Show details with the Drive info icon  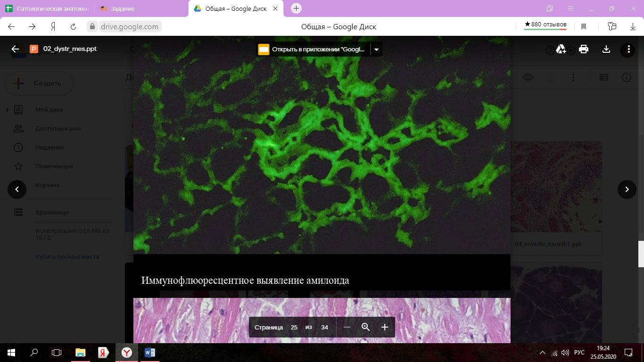pyautogui.click(x=627, y=77)
